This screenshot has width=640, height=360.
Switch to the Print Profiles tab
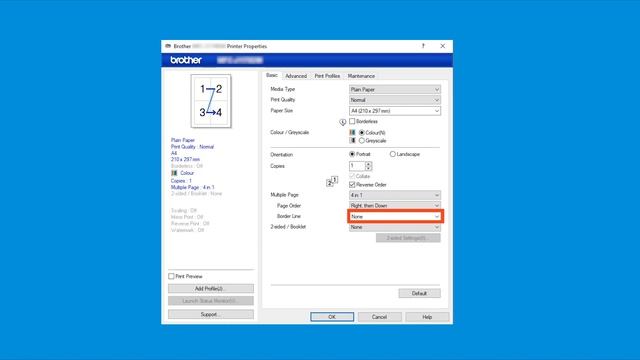[327, 76]
